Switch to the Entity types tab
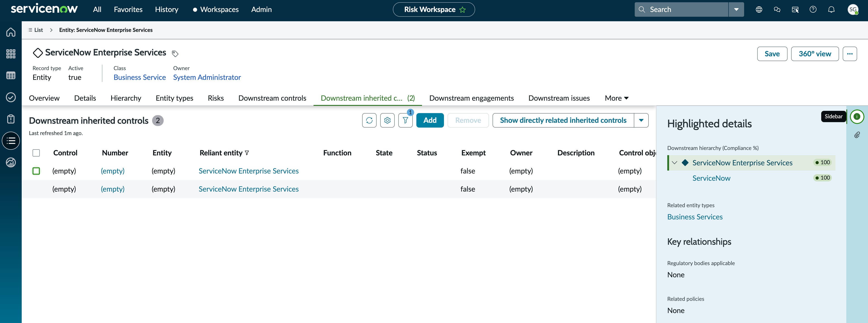This screenshot has width=868, height=323. [x=174, y=98]
